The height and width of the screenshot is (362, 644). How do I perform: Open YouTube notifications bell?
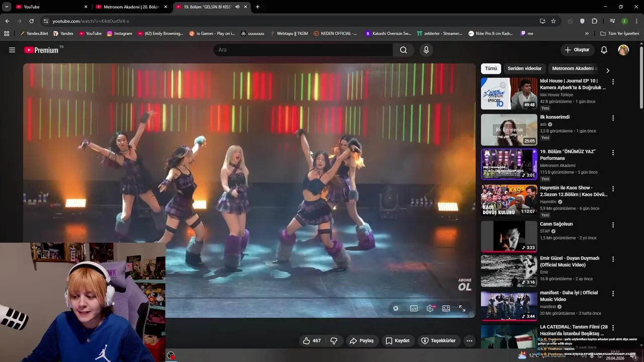point(604,50)
